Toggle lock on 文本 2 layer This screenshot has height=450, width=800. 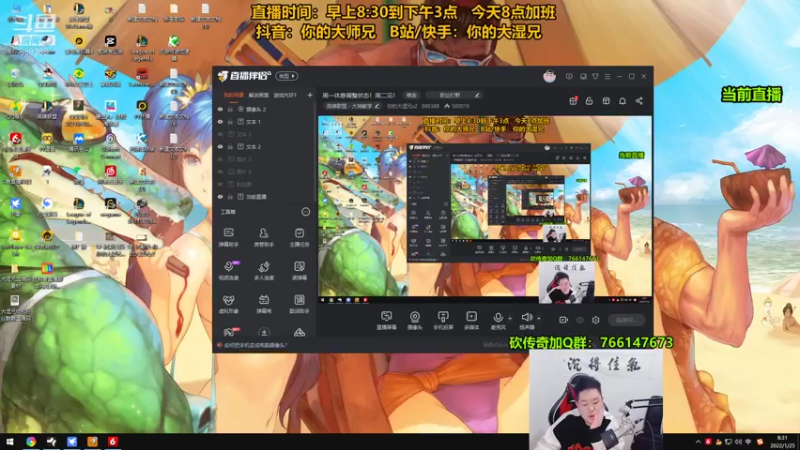pos(230,146)
